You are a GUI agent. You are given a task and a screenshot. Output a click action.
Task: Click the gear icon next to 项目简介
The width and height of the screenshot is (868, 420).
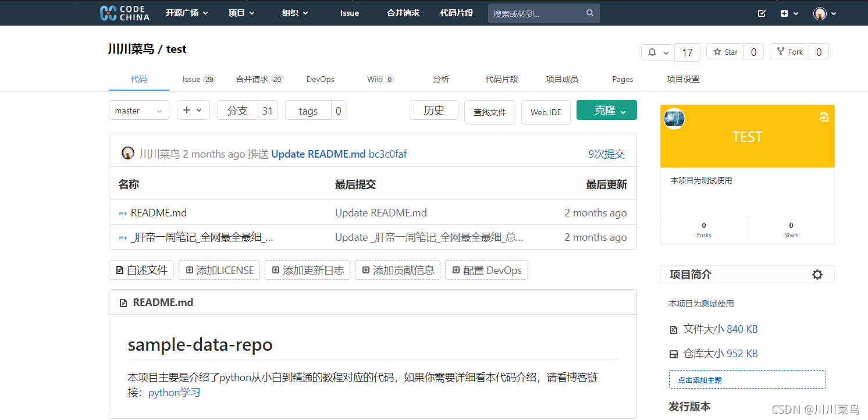[x=817, y=275]
